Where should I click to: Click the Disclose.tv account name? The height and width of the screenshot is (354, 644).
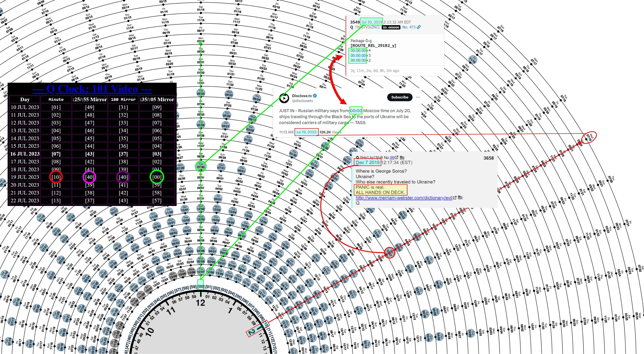click(x=302, y=96)
